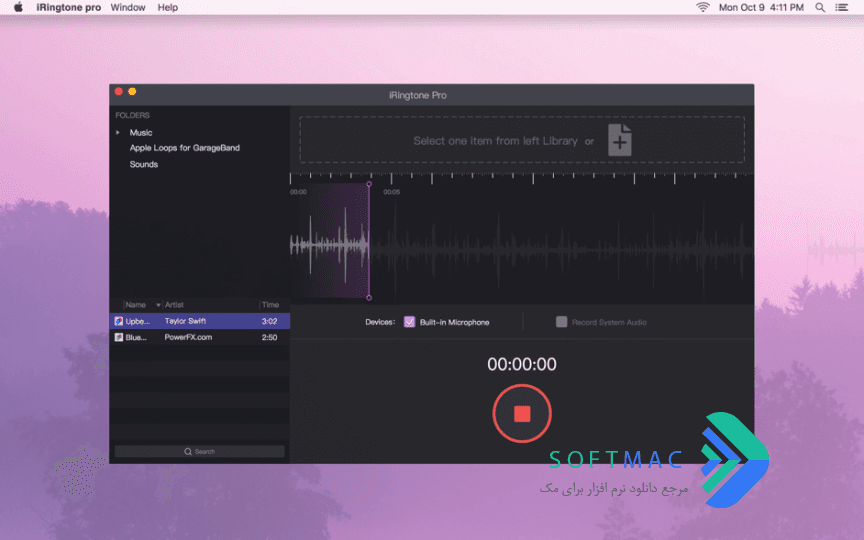Open the iRingtone pro menu
The height and width of the screenshot is (540, 864).
(x=69, y=7)
